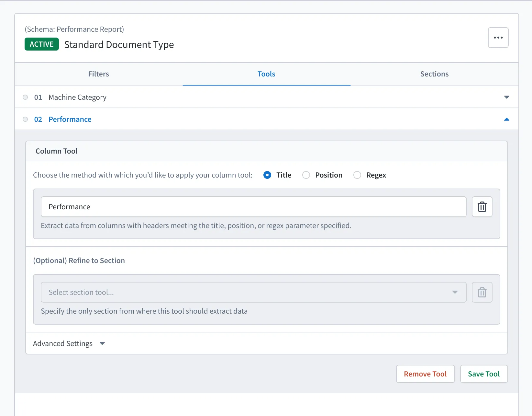Click the (Optional) Refine to Section label

tap(79, 260)
